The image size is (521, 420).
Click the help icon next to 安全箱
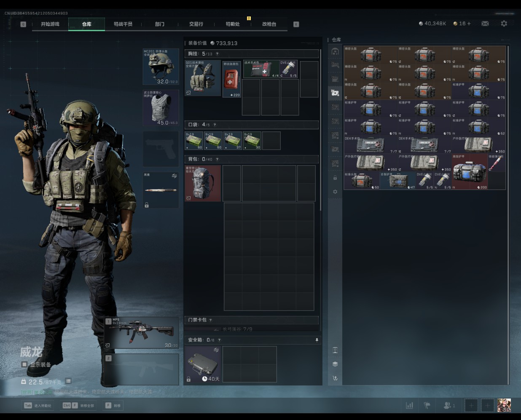[x=219, y=340]
